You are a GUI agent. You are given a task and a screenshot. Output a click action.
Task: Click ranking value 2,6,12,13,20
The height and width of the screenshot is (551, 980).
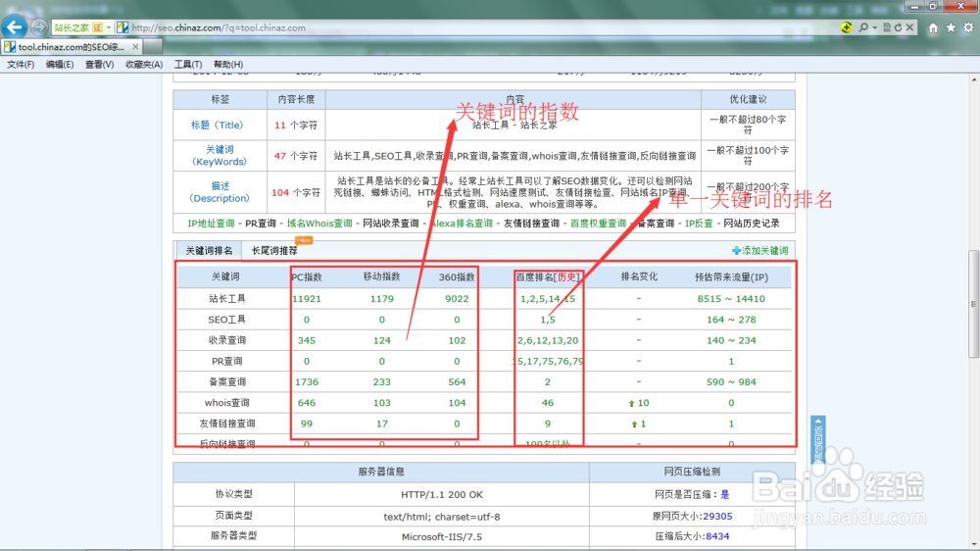(x=548, y=340)
